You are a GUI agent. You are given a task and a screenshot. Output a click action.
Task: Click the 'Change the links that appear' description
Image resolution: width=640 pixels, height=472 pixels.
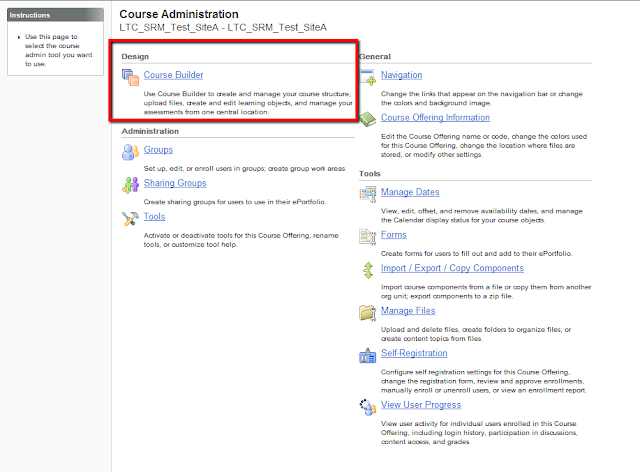pos(482,98)
